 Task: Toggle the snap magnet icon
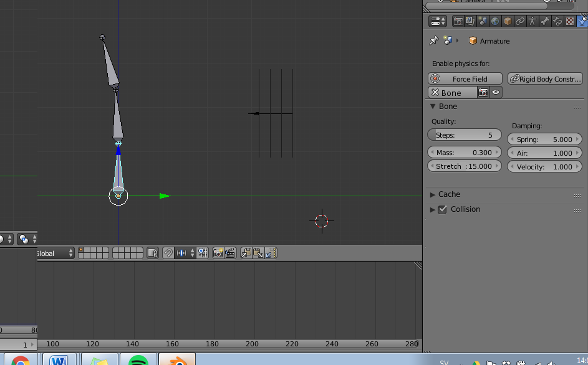168,254
